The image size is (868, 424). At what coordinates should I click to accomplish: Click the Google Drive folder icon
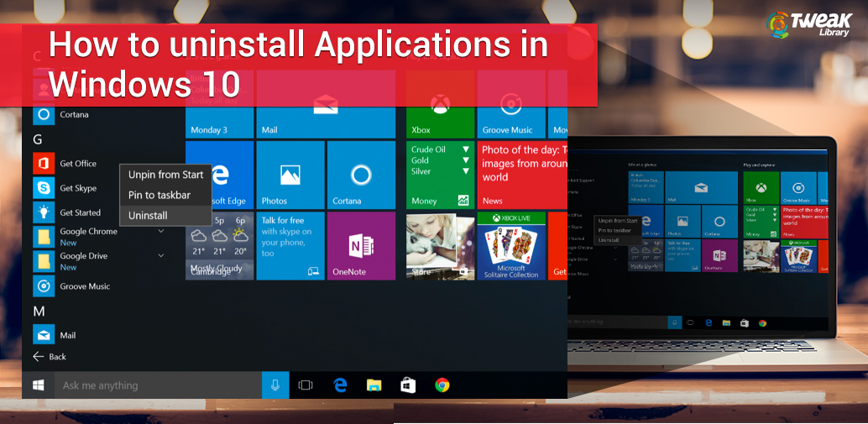coord(44,261)
